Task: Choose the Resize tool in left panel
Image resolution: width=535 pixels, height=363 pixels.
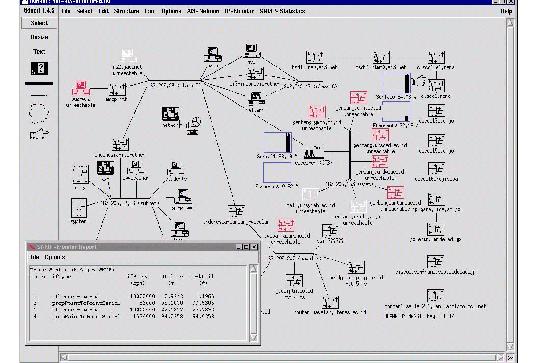Action: [x=39, y=37]
